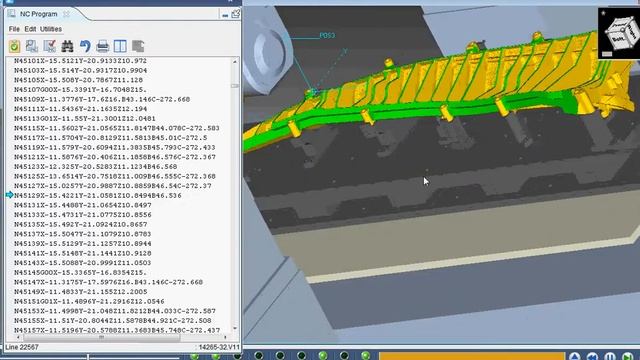This screenshot has height=360, width=640.
Task: Select line N45101X-15.5121Y-20.9133Z10.972
Action: point(80,61)
